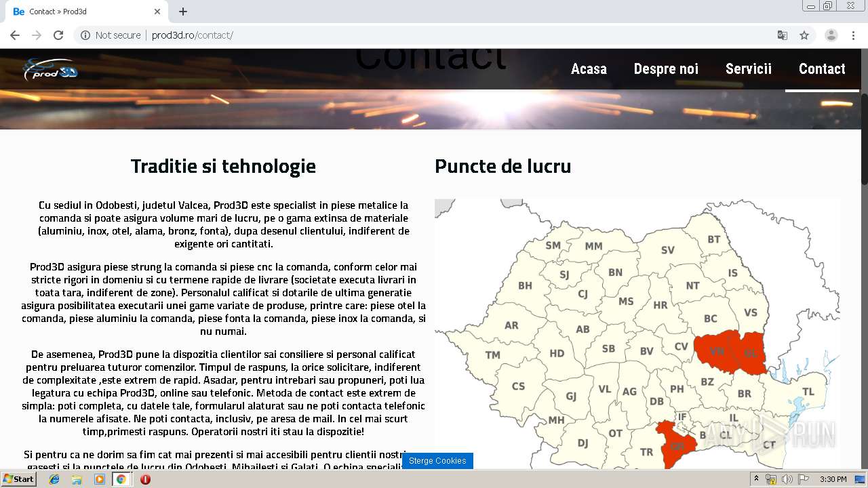This screenshot has width=868, height=488.
Task: Click the TM county on the map
Action: 493,355
